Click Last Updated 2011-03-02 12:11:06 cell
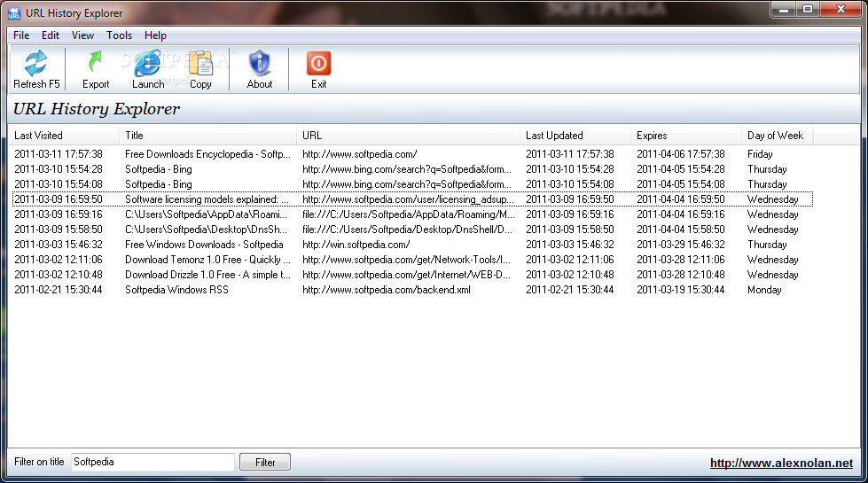 point(569,260)
